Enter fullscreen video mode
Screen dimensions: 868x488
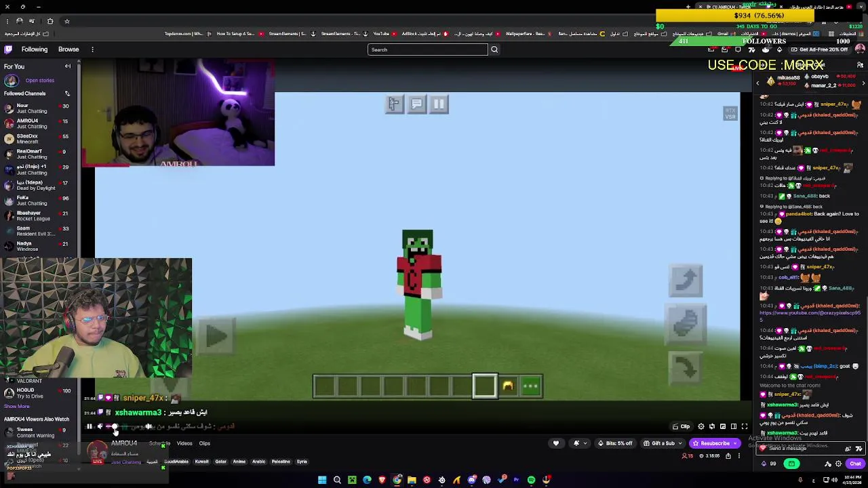(x=745, y=426)
